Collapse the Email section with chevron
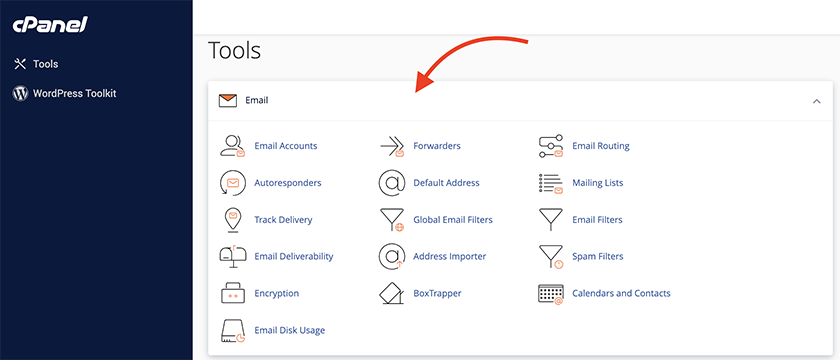The width and height of the screenshot is (840, 360). pos(816,101)
